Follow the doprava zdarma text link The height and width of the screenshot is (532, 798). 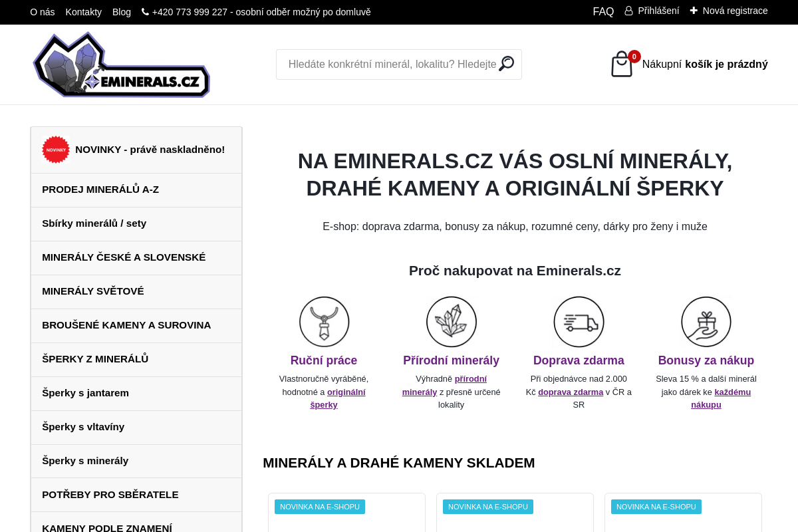pyautogui.click(x=571, y=392)
